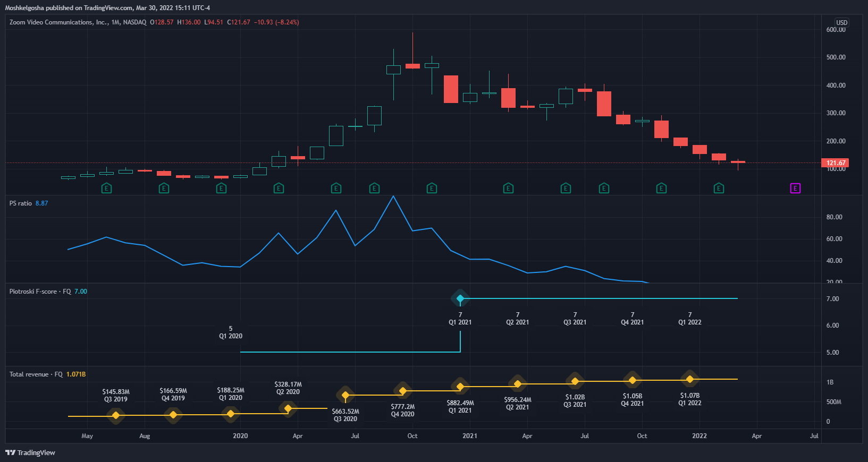
Task: Click the $882.49M Q1 2021 revenue label
Action: coord(460,407)
